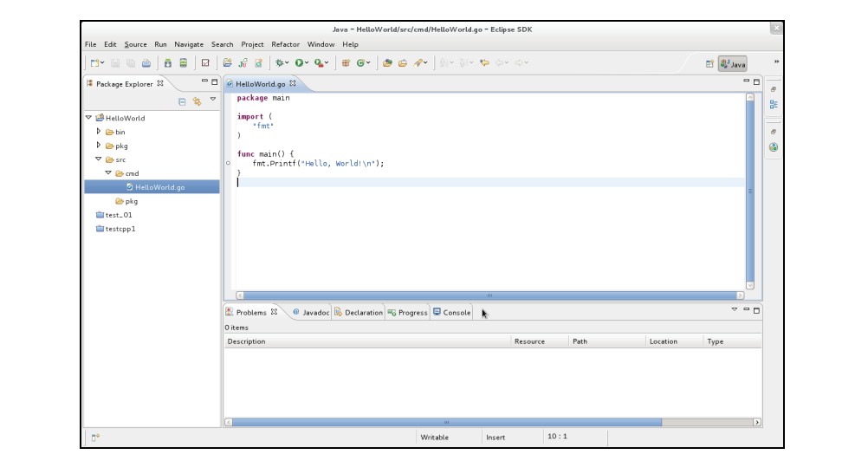The image size is (868, 461).
Task: Switch to the Console tab
Action: click(x=451, y=312)
